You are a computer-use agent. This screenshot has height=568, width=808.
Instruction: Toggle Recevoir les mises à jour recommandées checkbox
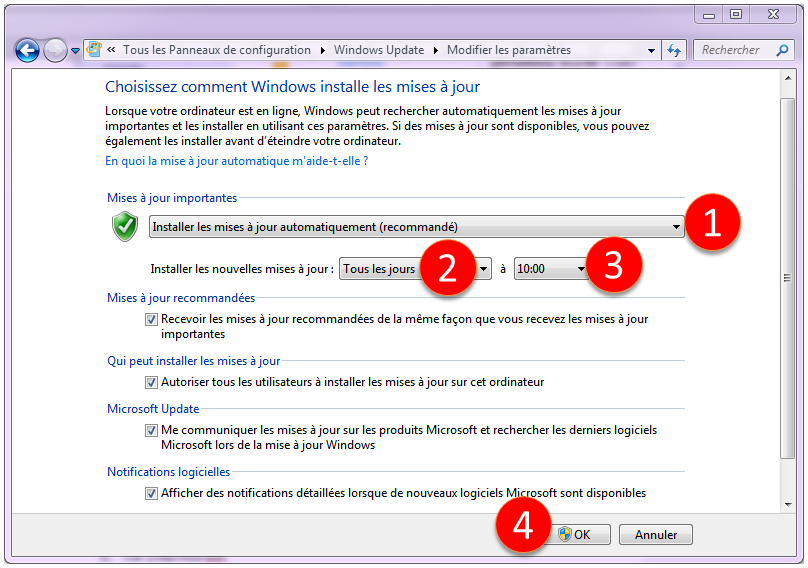click(x=151, y=320)
